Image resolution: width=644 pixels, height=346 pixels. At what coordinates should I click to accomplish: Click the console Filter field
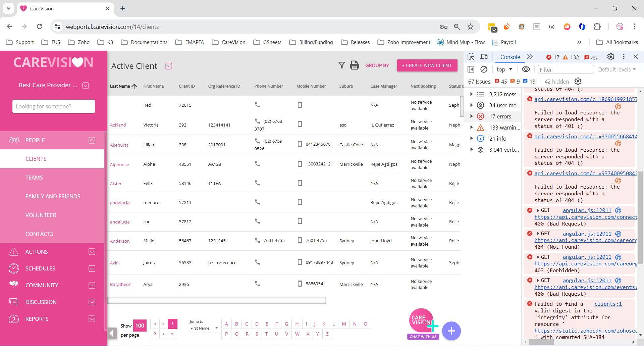(566, 69)
